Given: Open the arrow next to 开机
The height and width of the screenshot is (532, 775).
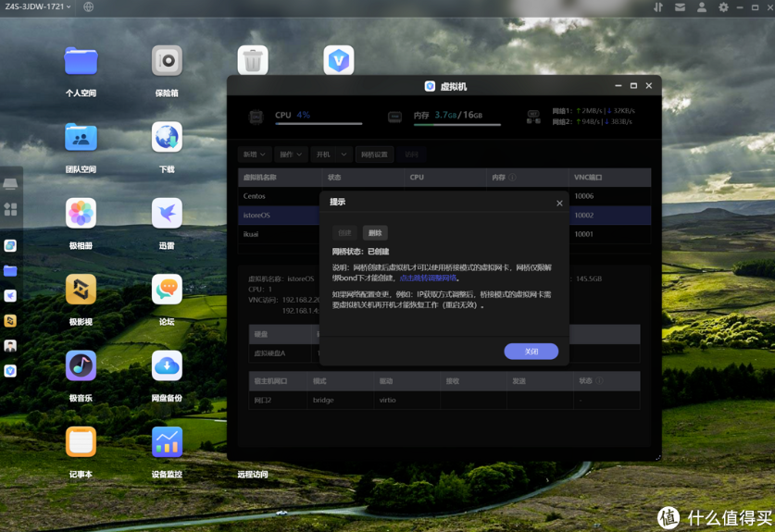Looking at the screenshot, I should [x=344, y=155].
